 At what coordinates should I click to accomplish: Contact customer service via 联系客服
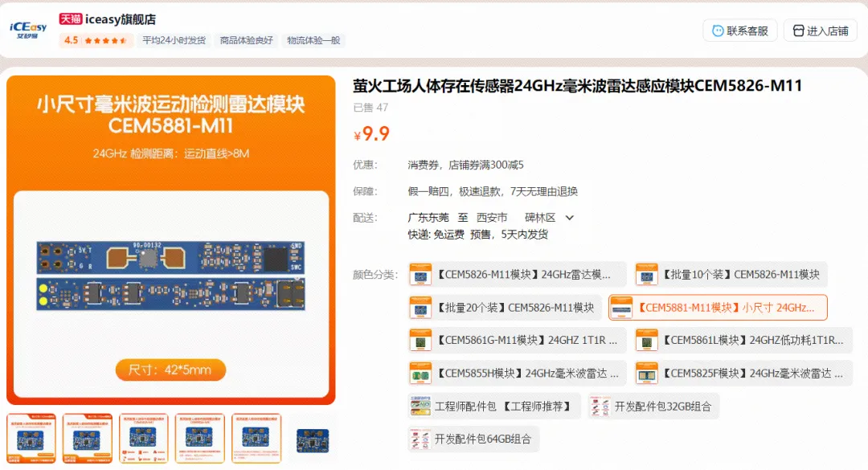point(740,31)
